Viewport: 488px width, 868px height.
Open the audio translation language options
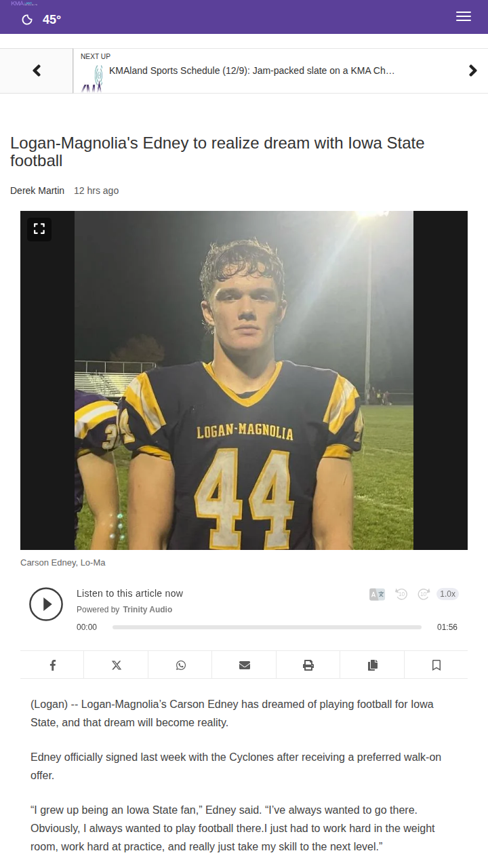tap(377, 594)
